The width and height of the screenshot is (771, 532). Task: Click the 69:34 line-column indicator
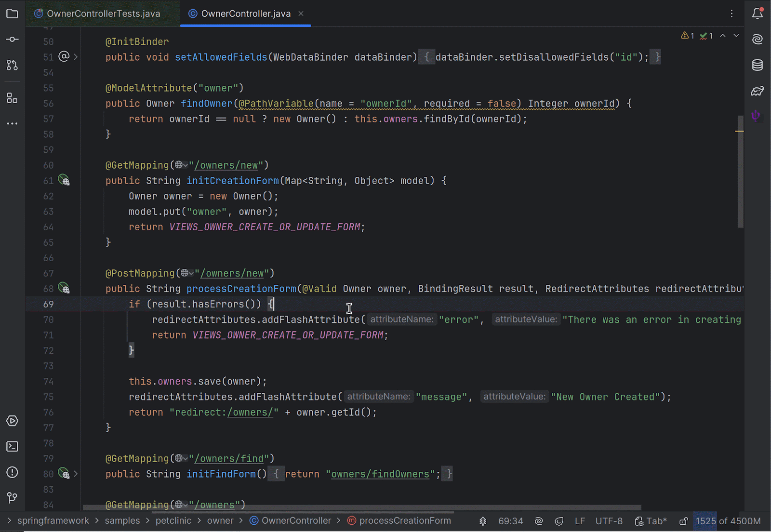click(x=510, y=521)
